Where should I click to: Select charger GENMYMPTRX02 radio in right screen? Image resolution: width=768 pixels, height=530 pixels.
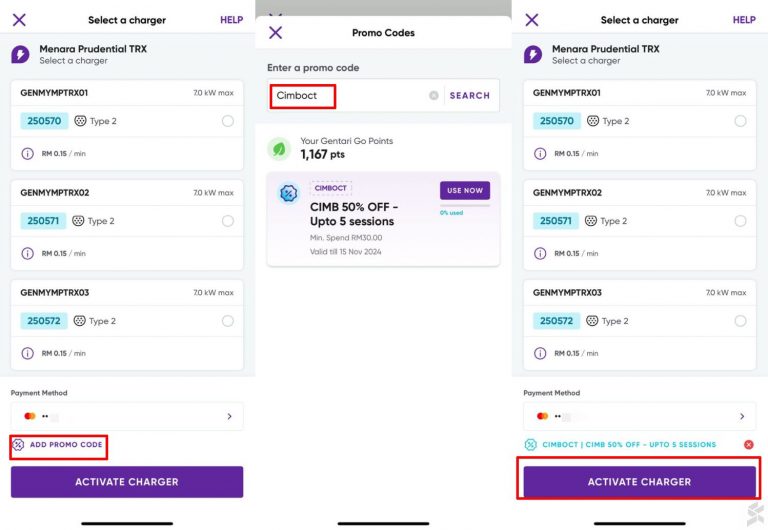740,221
